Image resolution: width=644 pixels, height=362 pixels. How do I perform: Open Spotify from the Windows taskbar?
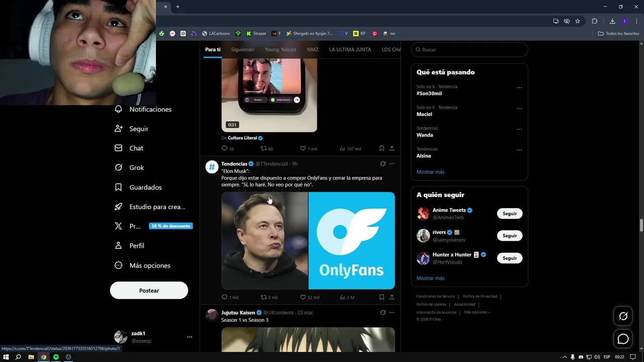(56, 357)
